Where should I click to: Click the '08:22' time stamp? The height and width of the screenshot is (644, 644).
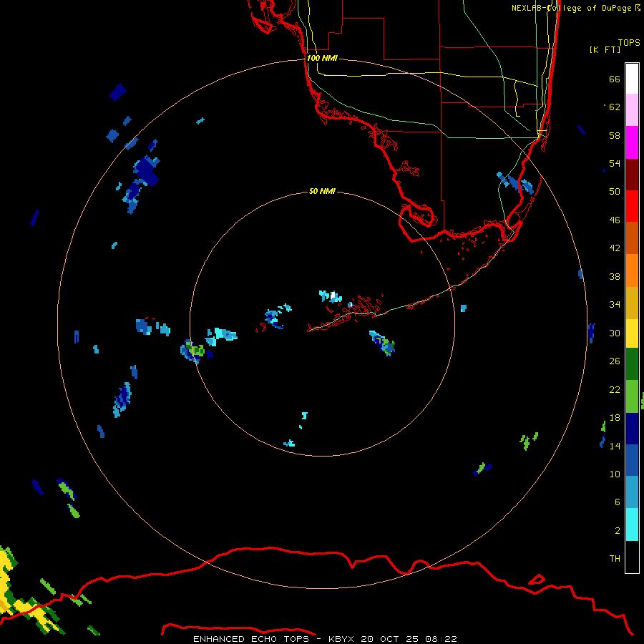tap(441, 639)
